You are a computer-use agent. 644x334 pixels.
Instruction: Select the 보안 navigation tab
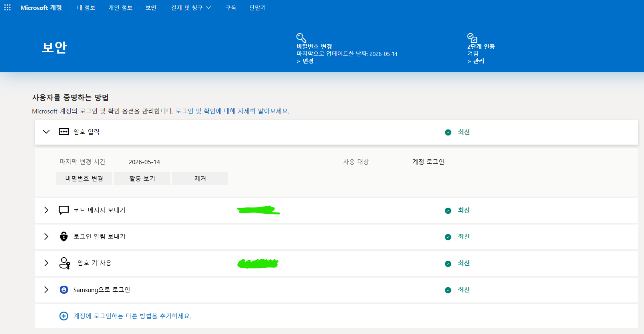tap(151, 8)
